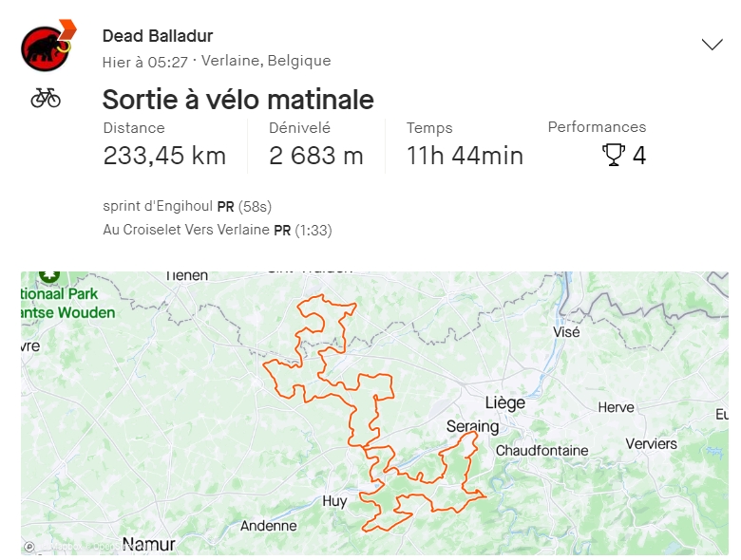
Task: Click the Liège label on the map
Action: 504,402
